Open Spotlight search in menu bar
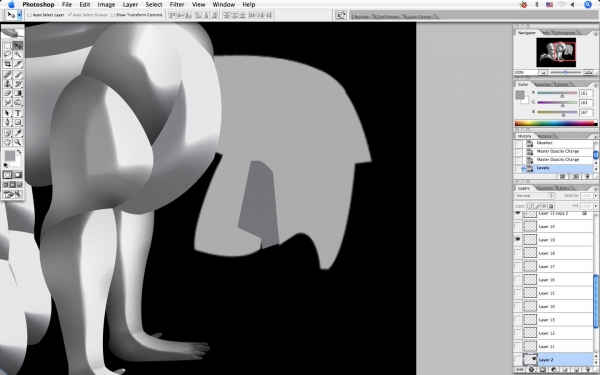 point(588,5)
